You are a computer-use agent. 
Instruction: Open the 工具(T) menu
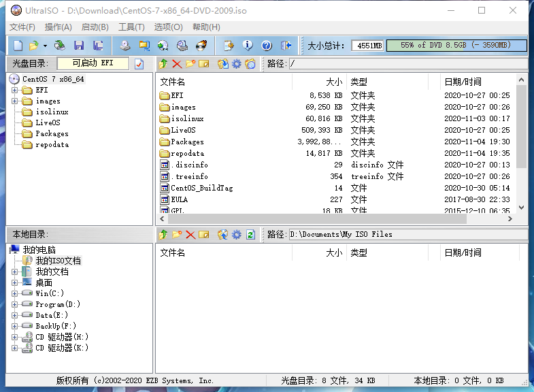pyautogui.click(x=131, y=27)
